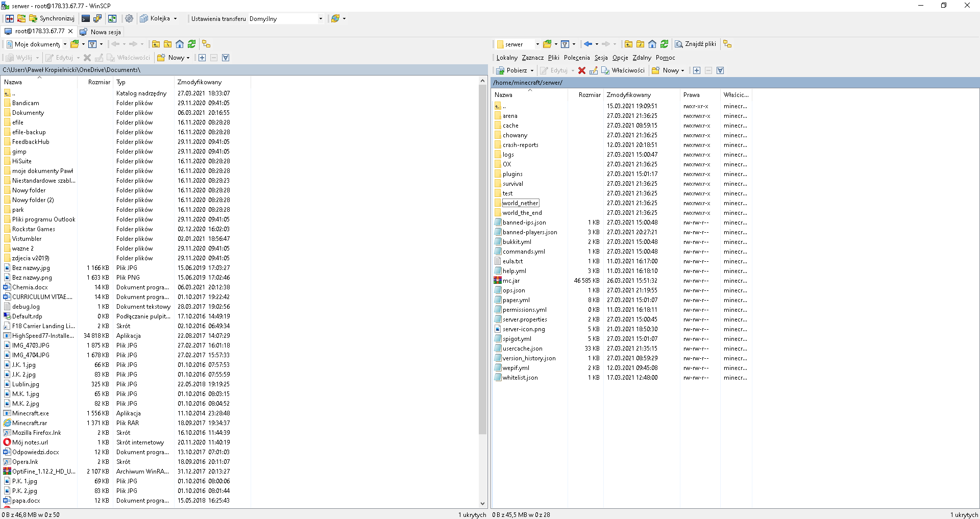Switch to the Nowa sesja tab

coord(101,32)
